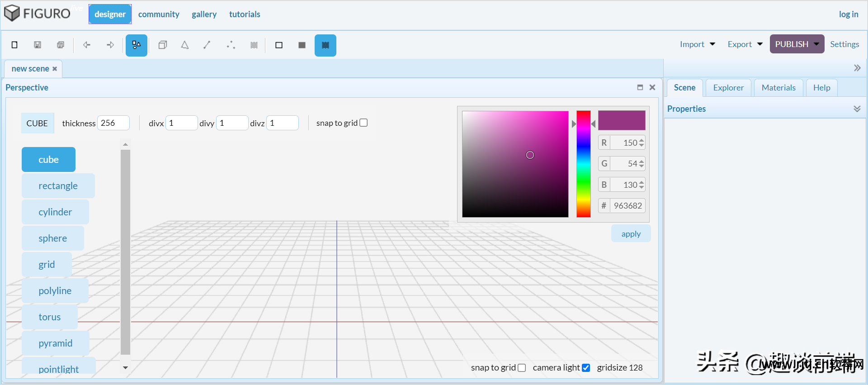Adjust the B value spinner arrows
The height and width of the screenshot is (385, 868).
[642, 185]
